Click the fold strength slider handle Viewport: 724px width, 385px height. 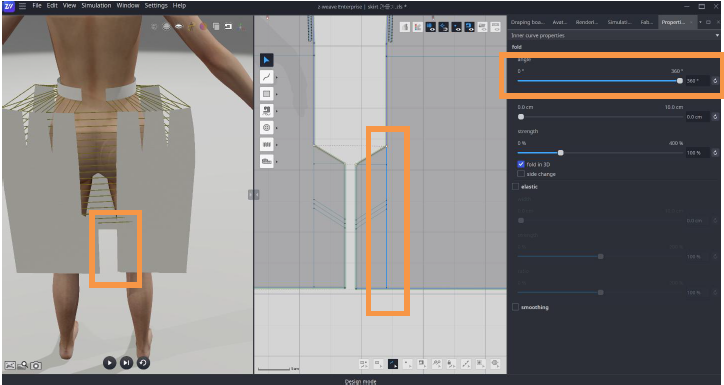tap(561, 153)
